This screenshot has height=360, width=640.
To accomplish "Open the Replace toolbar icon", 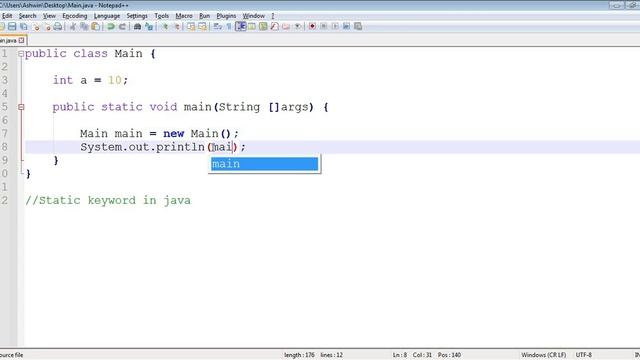I will coord(149,27).
